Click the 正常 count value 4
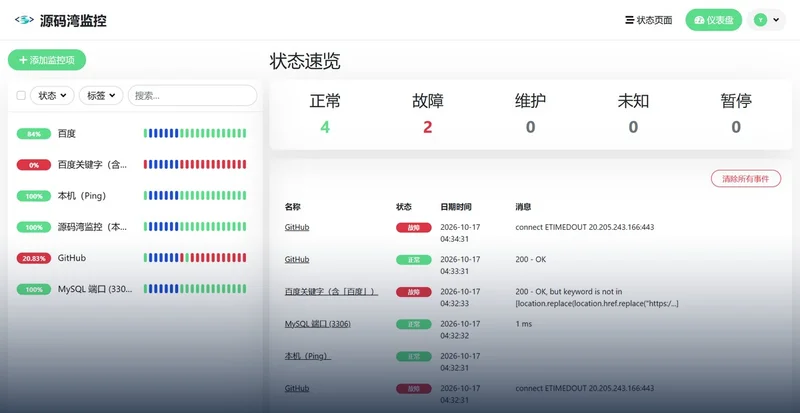800x413 pixels. 325,127
